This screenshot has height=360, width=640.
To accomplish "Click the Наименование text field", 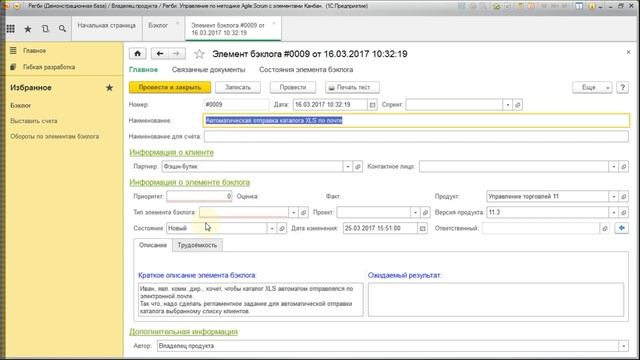I will pos(416,120).
